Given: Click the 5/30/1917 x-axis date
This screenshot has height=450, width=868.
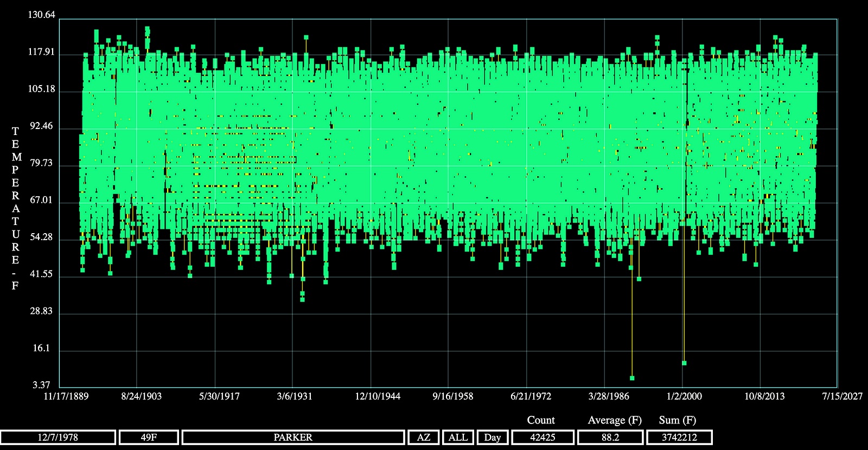Looking at the screenshot, I should pyautogui.click(x=219, y=396).
